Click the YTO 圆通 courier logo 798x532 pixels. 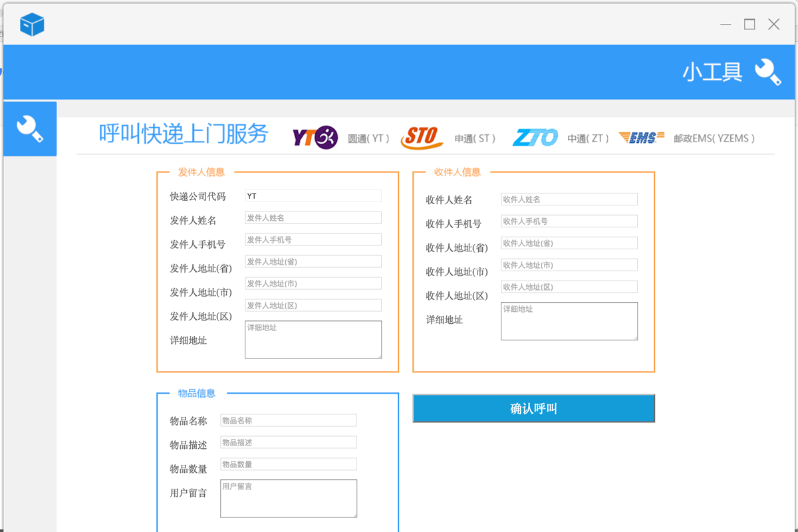(315, 138)
